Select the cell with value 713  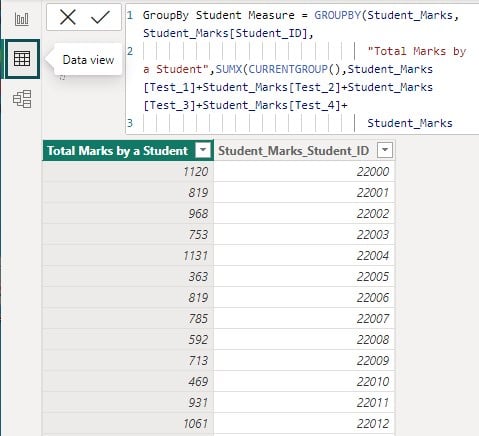tap(128, 361)
